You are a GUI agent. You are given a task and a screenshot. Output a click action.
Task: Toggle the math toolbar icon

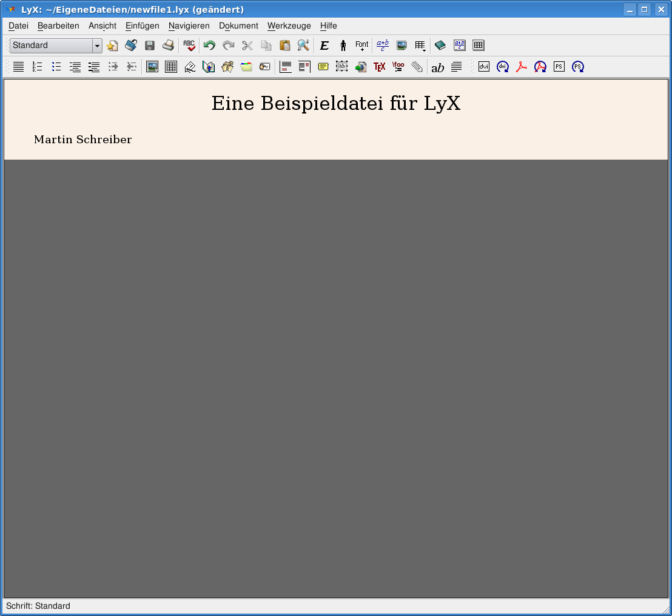click(x=460, y=46)
